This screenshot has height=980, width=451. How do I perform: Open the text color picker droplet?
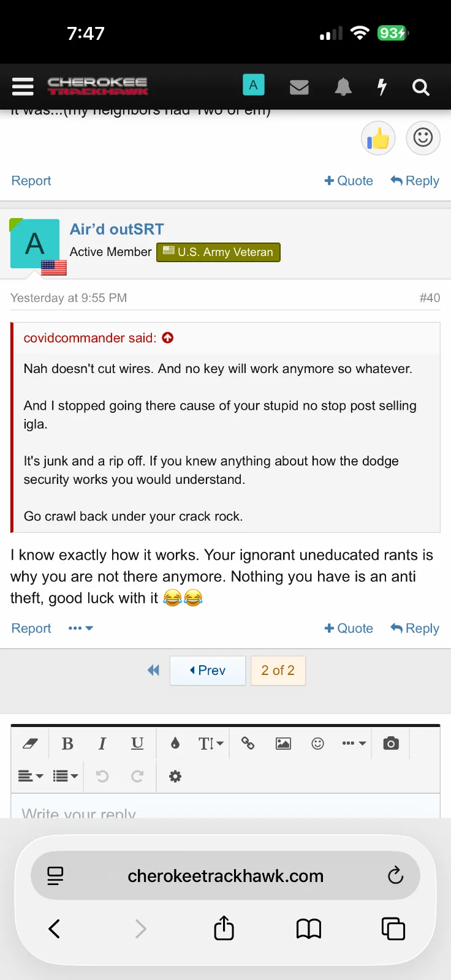[x=175, y=744]
